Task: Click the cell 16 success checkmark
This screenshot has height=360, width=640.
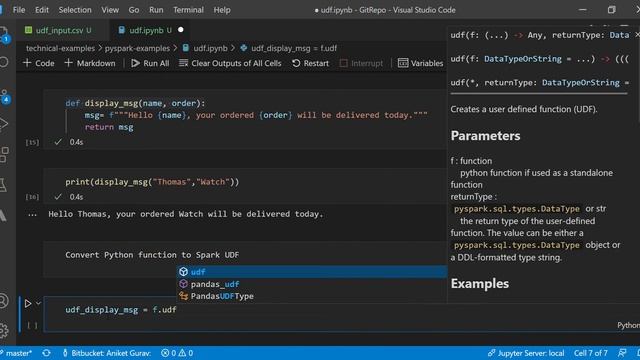Action: (58, 197)
